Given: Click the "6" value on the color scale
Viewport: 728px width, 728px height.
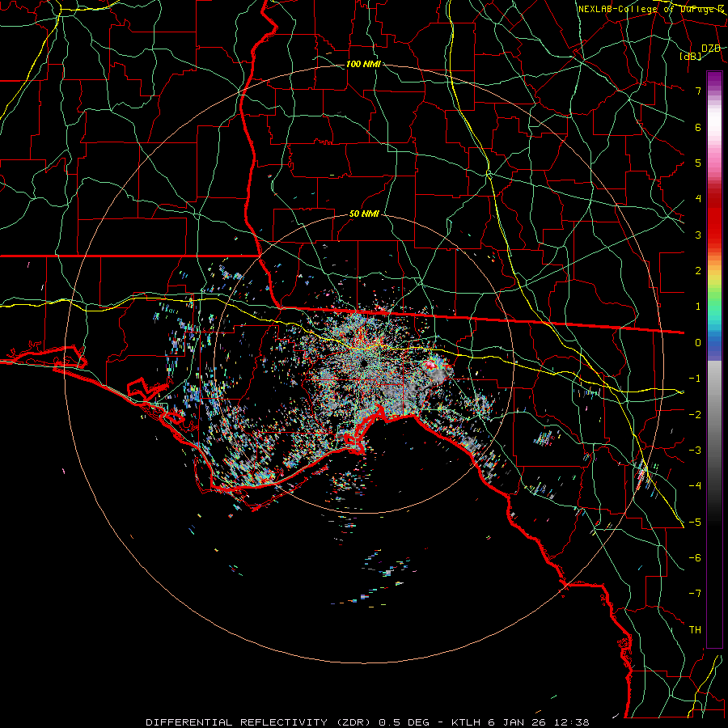Looking at the screenshot, I should pyautogui.click(x=698, y=127).
